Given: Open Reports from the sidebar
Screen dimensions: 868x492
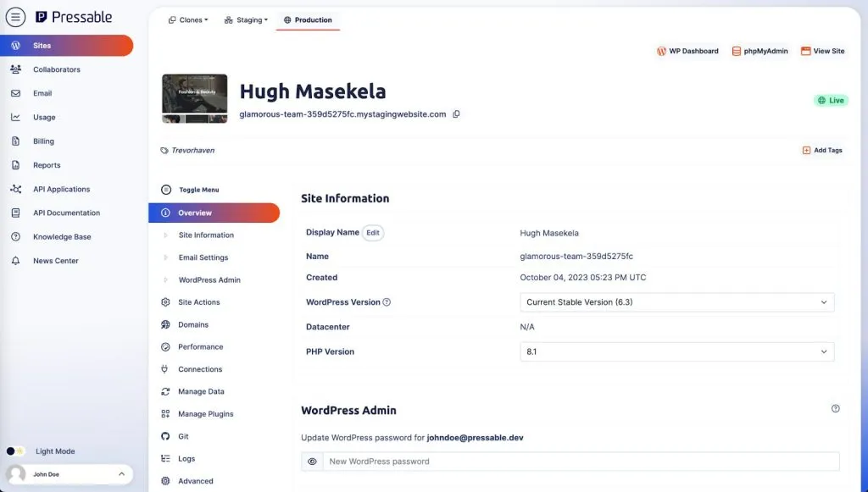Looking at the screenshot, I should (47, 165).
